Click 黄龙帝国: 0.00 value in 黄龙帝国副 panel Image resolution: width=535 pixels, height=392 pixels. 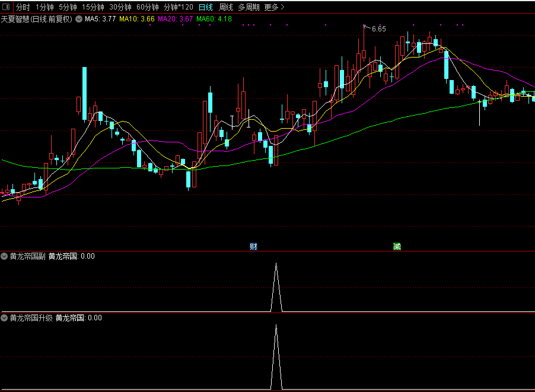tap(72, 256)
